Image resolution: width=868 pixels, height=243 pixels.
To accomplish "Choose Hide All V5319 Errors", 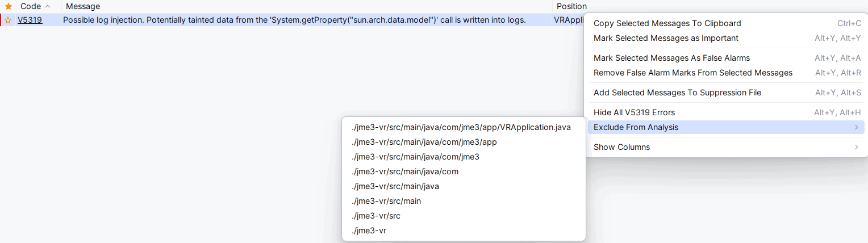I will pos(634,112).
